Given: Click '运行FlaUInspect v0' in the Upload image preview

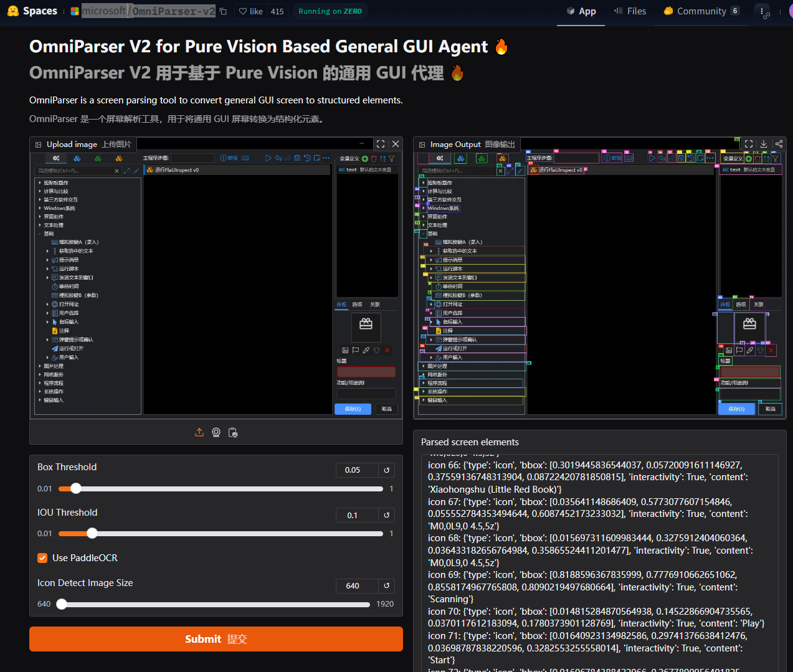Looking at the screenshot, I should click(177, 170).
